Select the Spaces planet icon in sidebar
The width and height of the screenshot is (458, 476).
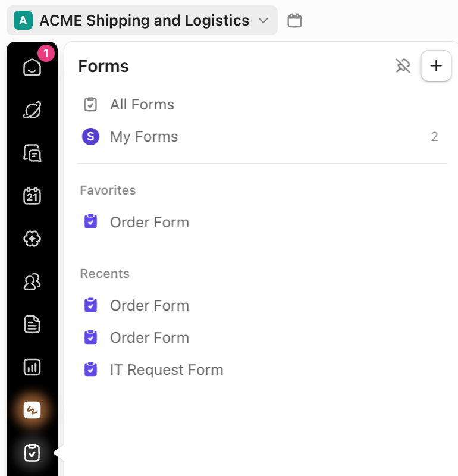(32, 110)
